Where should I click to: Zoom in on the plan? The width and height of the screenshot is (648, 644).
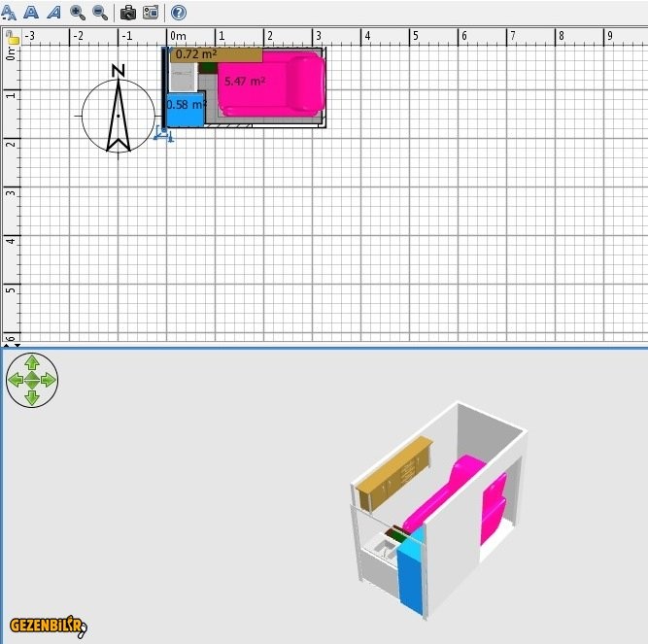point(78,13)
